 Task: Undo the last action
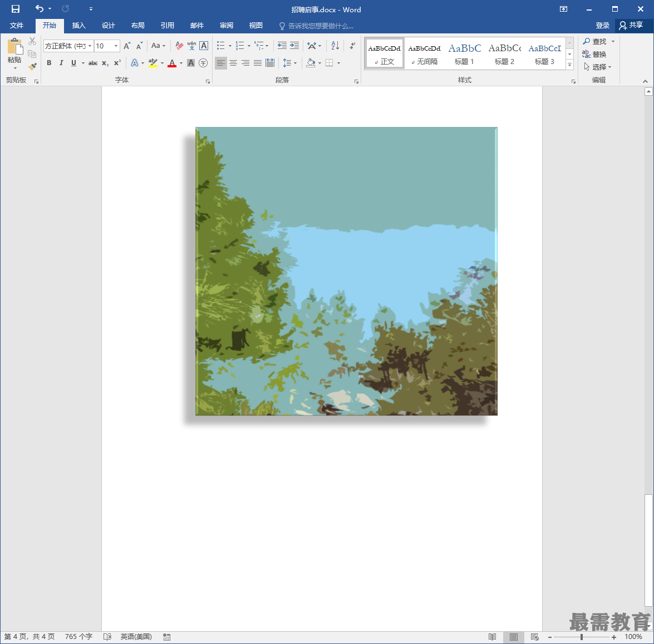39,9
